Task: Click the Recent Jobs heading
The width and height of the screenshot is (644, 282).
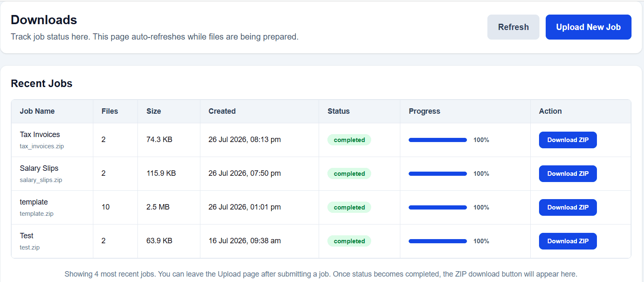Action: (x=42, y=83)
